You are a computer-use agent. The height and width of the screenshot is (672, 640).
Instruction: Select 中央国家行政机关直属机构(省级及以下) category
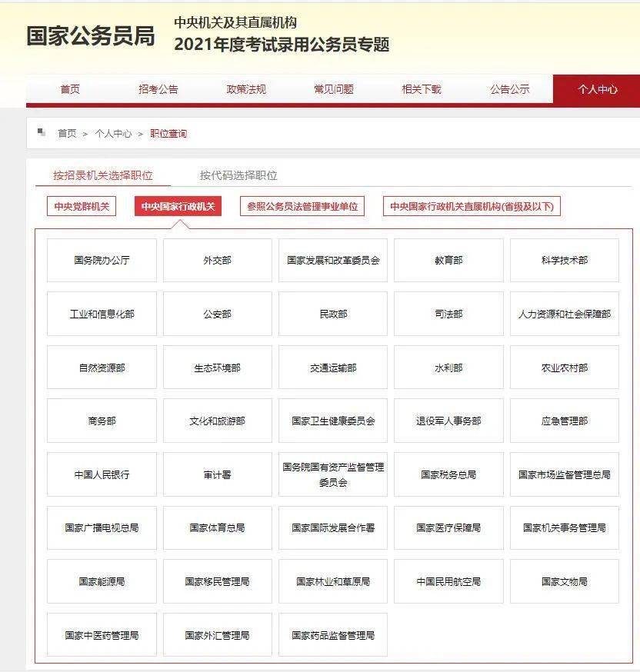(472, 206)
